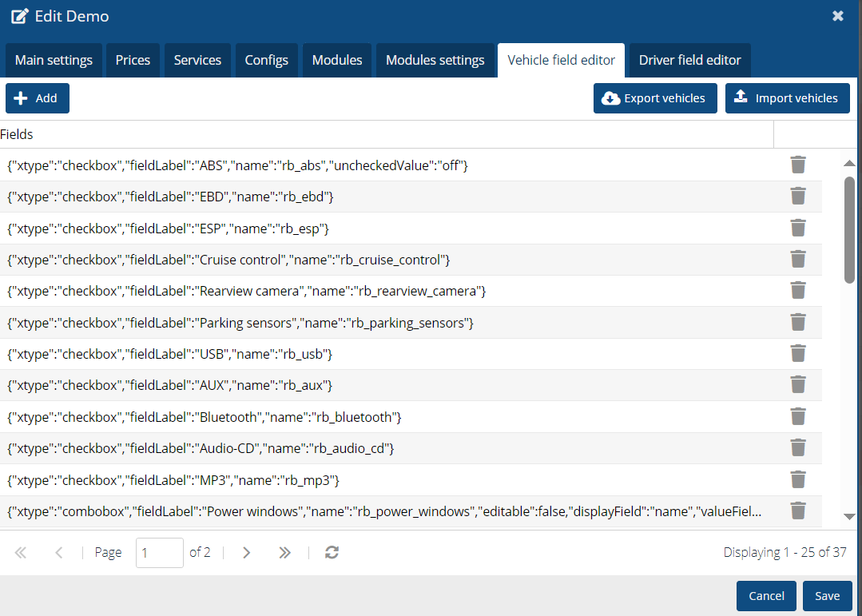Image resolution: width=862 pixels, height=616 pixels.
Task: Click the Add field button
Action: [38, 98]
